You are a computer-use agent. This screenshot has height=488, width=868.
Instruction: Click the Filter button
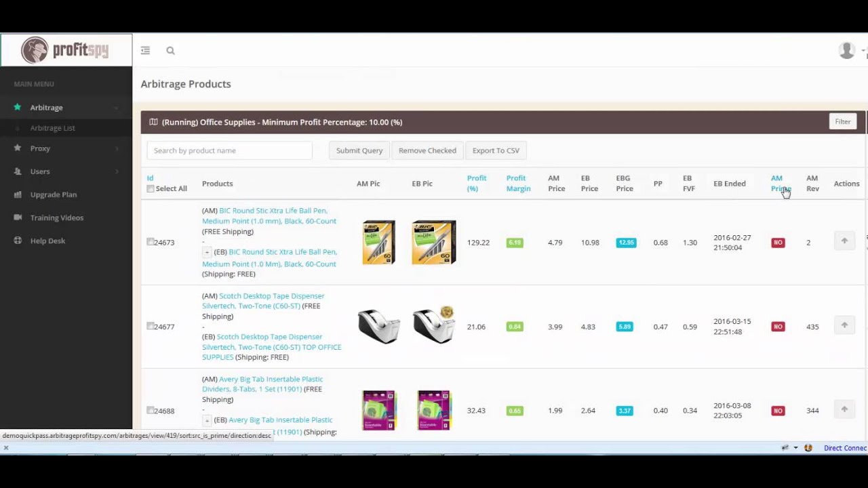[842, 121]
